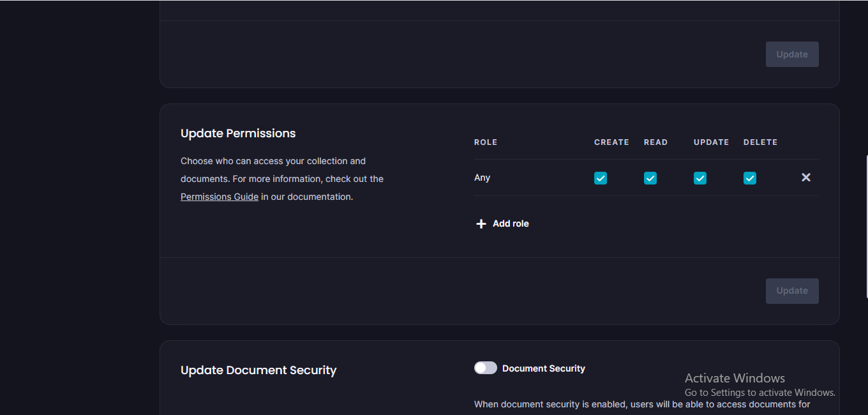Image resolution: width=868 pixels, height=415 pixels.
Task: Click the Update Document Security heading
Action: (258, 370)
